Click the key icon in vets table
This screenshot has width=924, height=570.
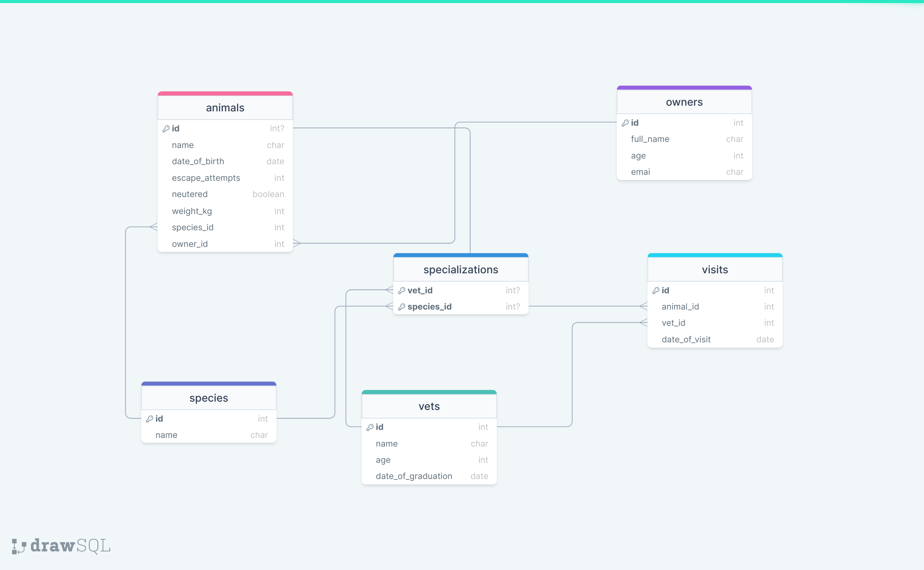click(x=370, y=427)
